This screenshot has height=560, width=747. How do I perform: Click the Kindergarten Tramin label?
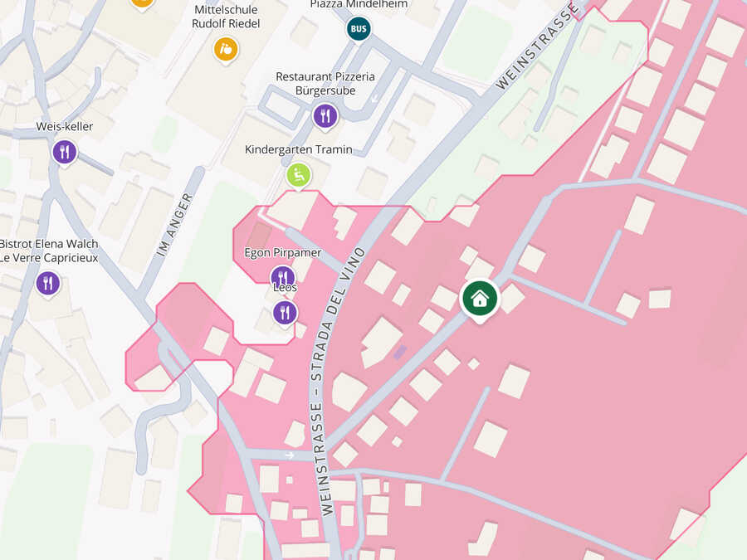[x=299, y=149]
